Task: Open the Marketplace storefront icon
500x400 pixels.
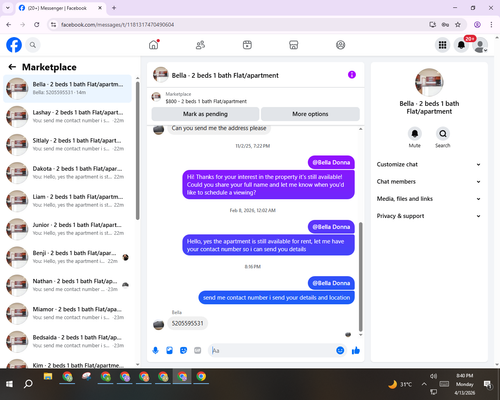Action: [x=294, y=45]
